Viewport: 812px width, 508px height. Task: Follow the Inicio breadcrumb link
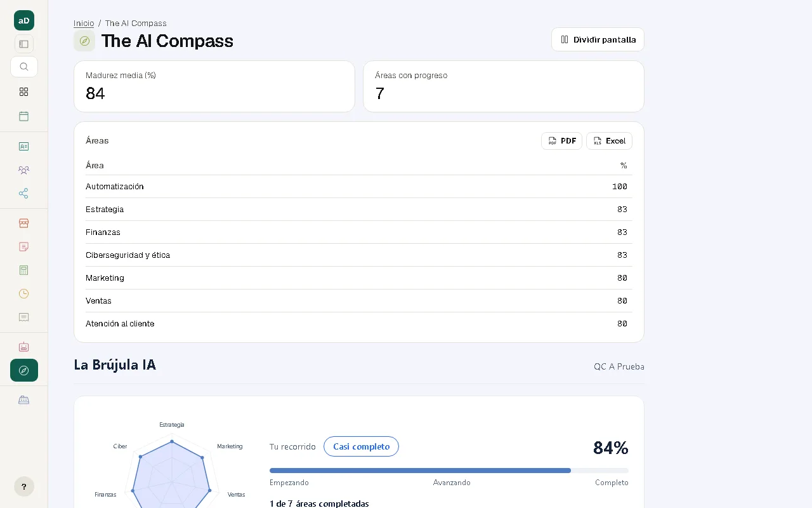tap(84, 23)
